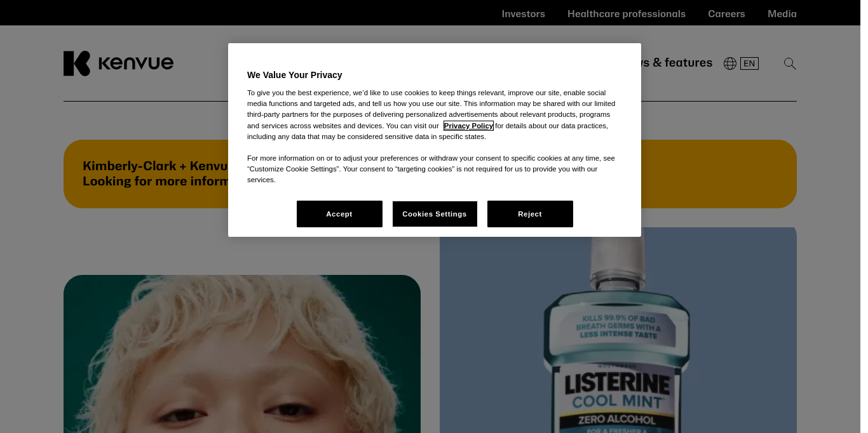This screenshot has height=433, width=868.
Task: Open the Investors link
Action: [524, 13]
